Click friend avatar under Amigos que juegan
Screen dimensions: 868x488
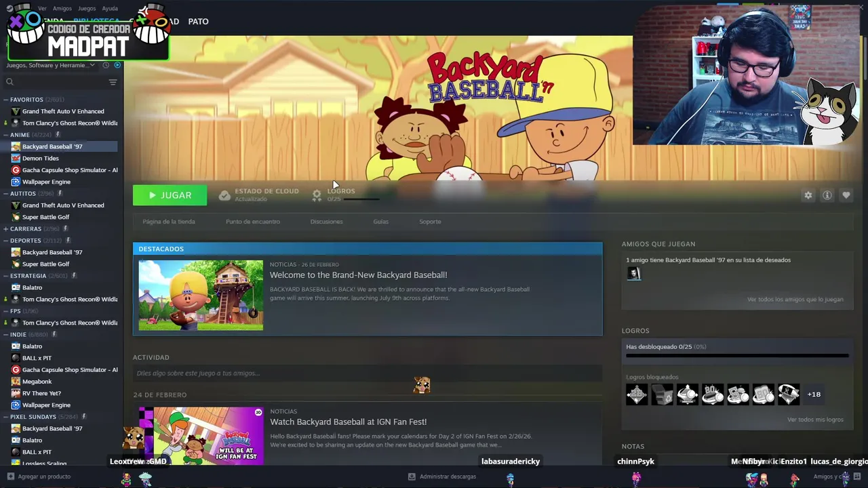(x=633, y=273)
